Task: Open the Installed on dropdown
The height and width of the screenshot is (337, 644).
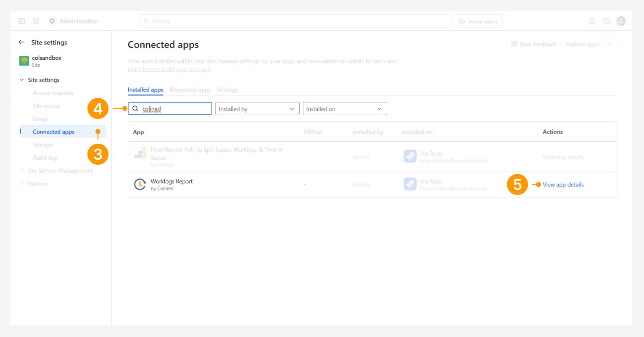Action: [345, 109]
